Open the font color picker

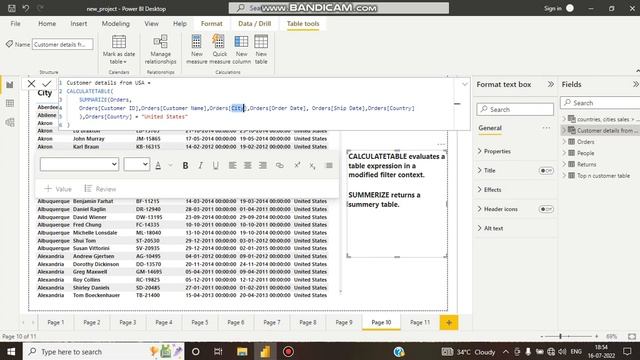158,165
